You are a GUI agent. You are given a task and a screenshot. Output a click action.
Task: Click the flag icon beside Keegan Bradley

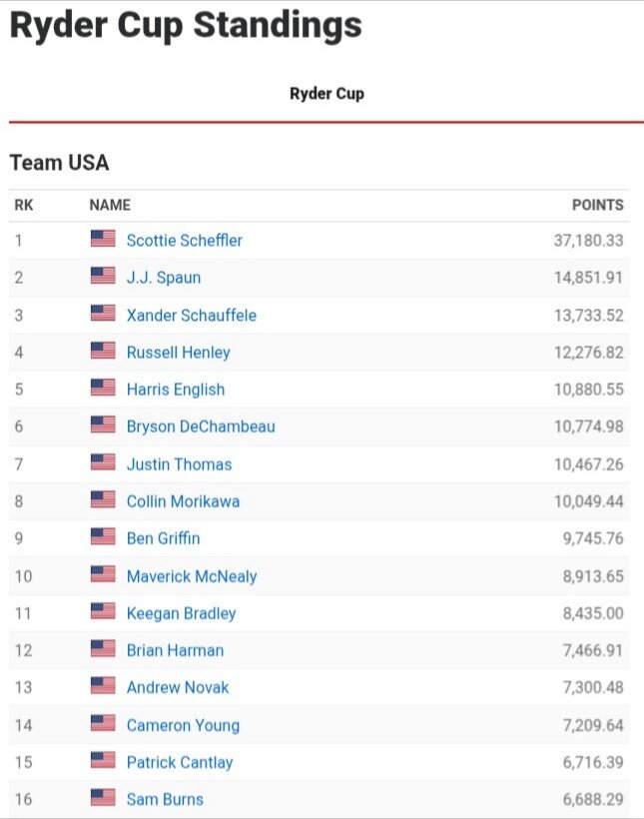[x=103, y=611]
